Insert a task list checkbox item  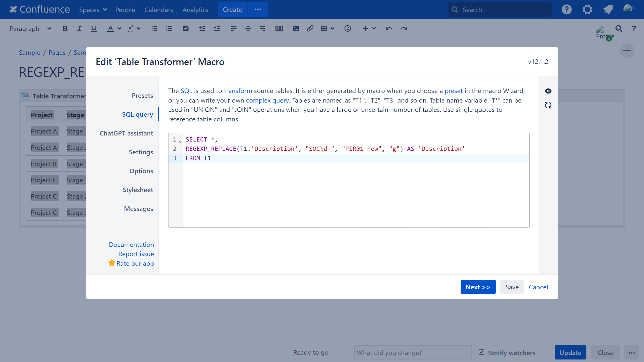(186, 29)
